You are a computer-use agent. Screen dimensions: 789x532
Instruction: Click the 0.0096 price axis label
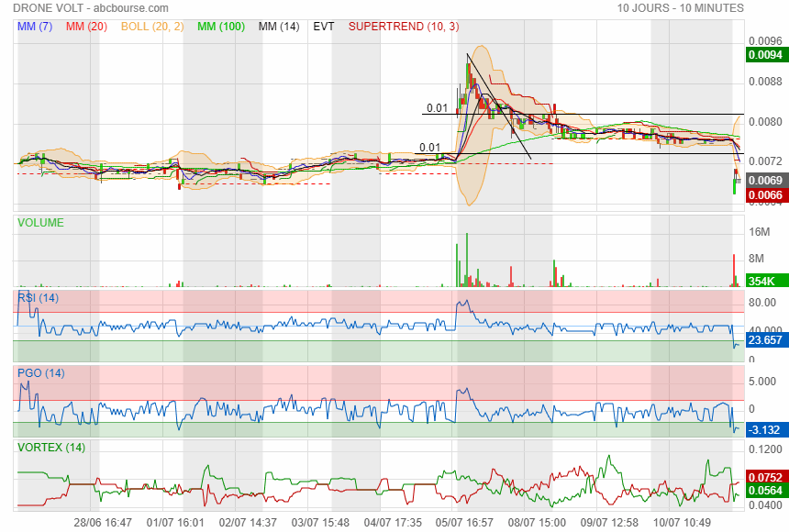tap(765, 40)
